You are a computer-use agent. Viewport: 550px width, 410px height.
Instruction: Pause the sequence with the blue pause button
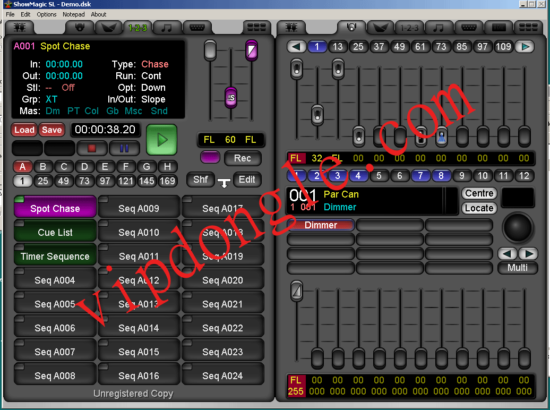tap(124, 148)
